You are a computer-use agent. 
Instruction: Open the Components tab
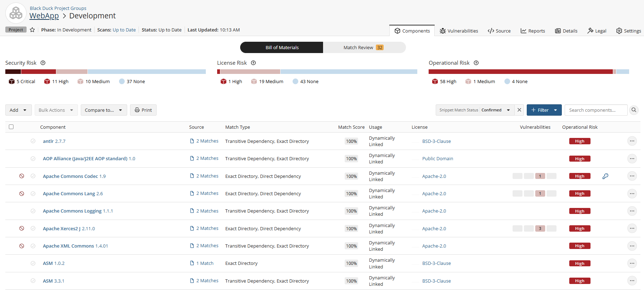click(x=412, y=31)
